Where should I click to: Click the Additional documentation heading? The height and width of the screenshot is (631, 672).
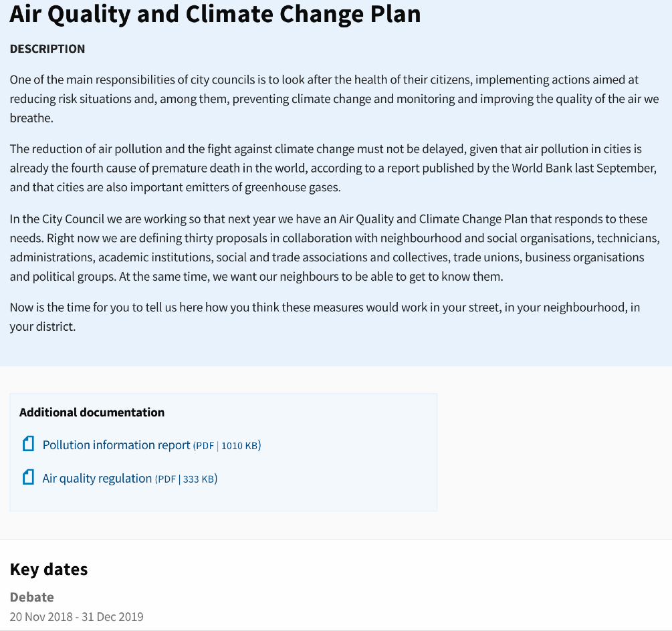click(92, 412)
